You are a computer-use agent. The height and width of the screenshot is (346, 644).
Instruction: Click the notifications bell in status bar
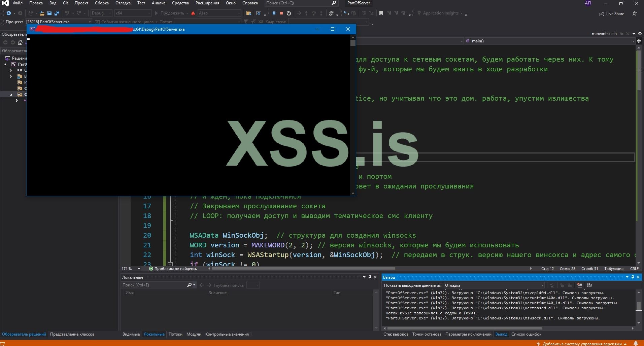636,344
